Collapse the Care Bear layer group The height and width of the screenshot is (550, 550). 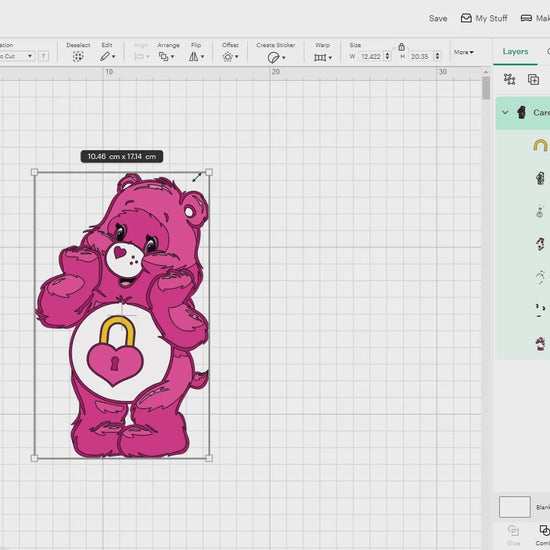click(505, 113)
